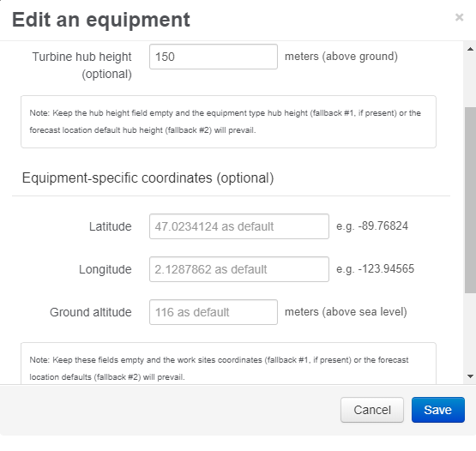476x451 pixels.
Task: Click the 'Edit an equipment' title
Action: [x=101, y=20]
